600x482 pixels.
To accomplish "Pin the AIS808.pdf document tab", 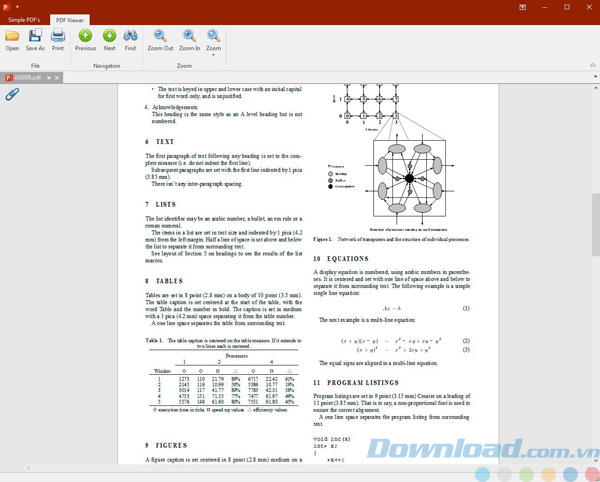I will click(x=49, y=78).
